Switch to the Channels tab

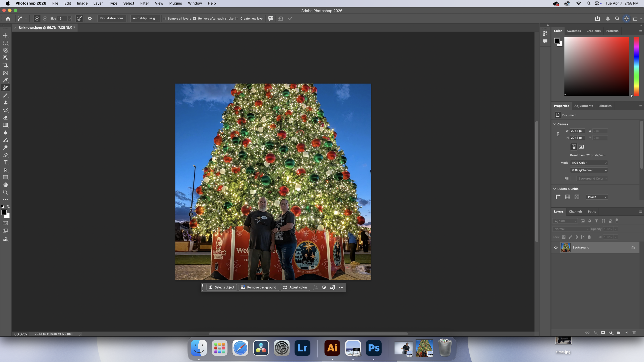575,211
